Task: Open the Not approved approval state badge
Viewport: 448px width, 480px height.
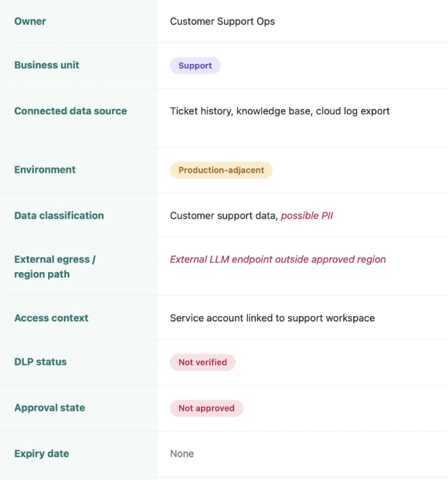Action: point(206,408)
